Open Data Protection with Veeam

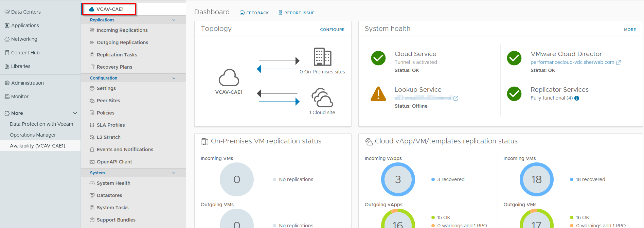(41, 124)
